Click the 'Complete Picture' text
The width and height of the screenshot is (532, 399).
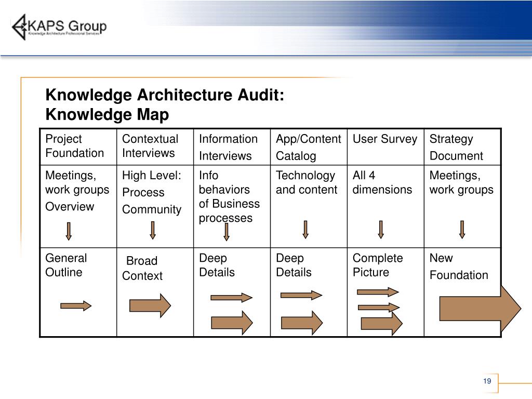[x=378, y=265]
